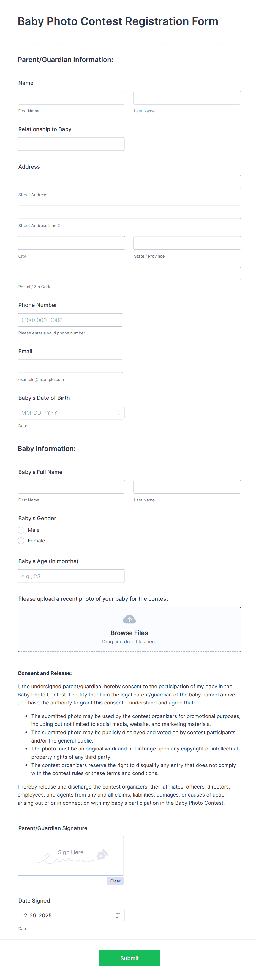
Task: Open the Date Signed calendar picker
Action: pos(118,915)
